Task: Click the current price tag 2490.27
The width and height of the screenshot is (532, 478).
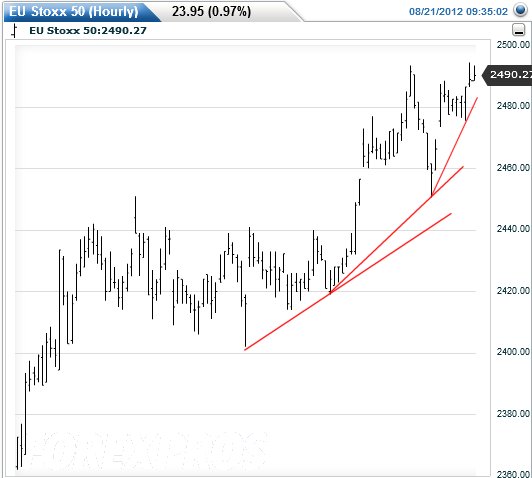Action: coord(508,74)
